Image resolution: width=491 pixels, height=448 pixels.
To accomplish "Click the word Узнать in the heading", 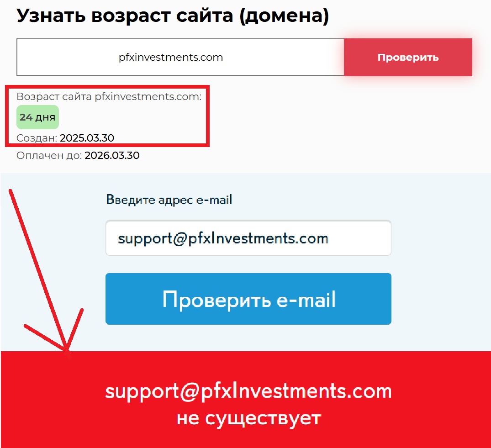I will (51, 16).
